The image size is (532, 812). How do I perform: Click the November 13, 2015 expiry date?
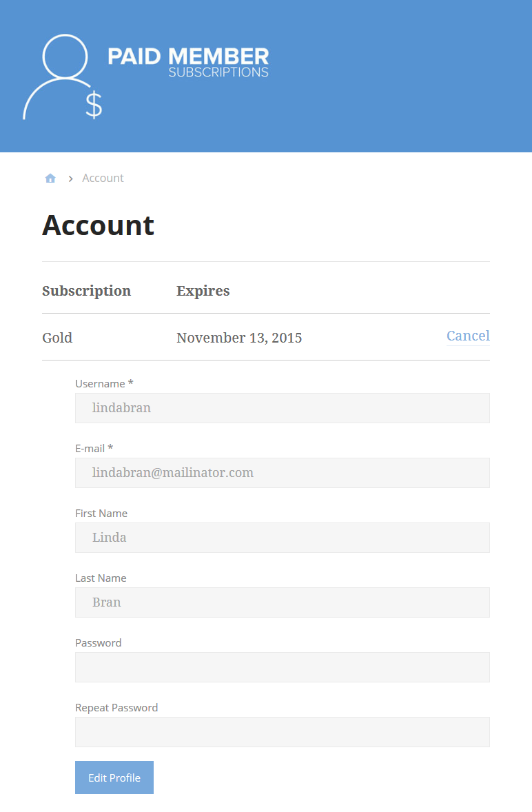[x=239, y=338]
